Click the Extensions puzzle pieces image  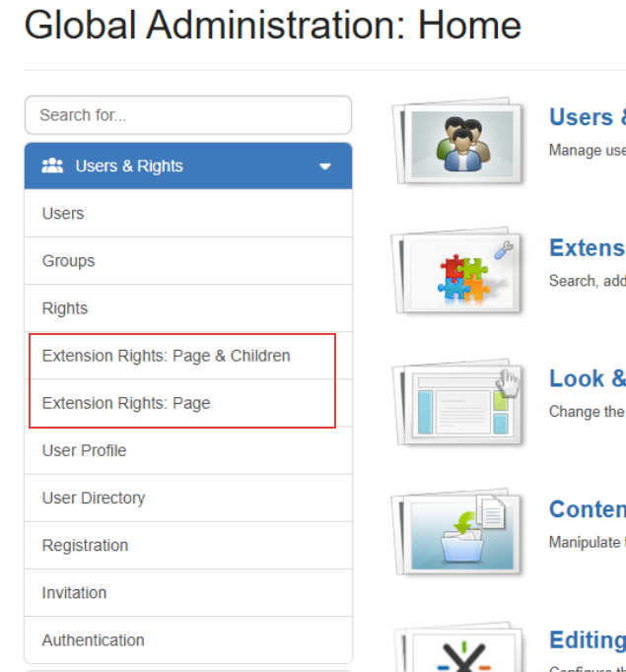460,273
